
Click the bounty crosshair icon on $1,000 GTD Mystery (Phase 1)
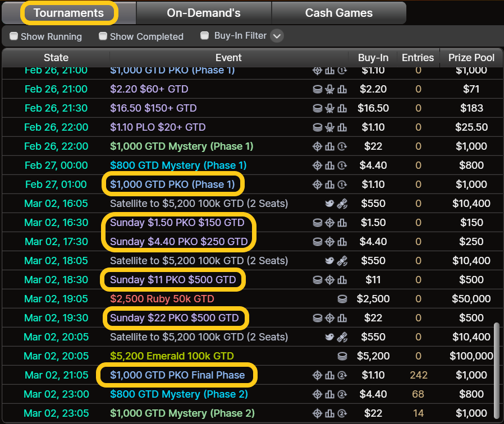coord(317,146)
